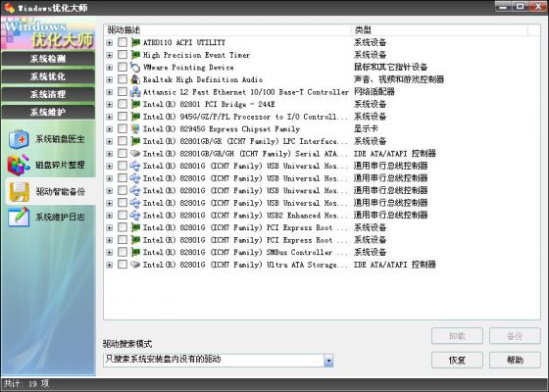
Task: Click the Ultra ATA Storage drive icon
Action: coord(135,265)
